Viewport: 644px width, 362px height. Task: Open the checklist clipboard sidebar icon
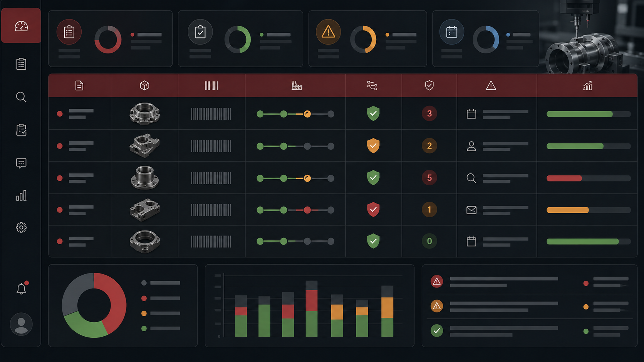click(x=21, y=63)
